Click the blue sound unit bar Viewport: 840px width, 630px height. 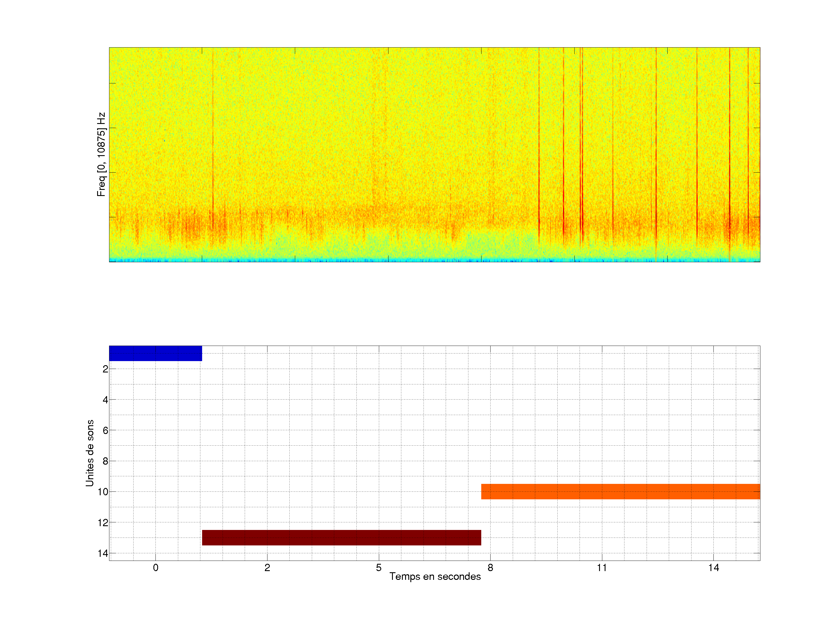tap(155, 353)
